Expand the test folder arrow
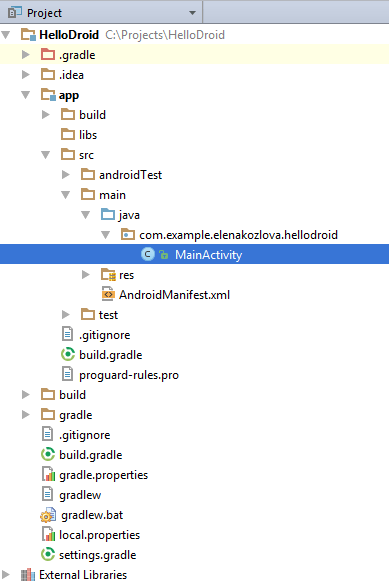The image size is (389, 583). (x=66, y=315)
